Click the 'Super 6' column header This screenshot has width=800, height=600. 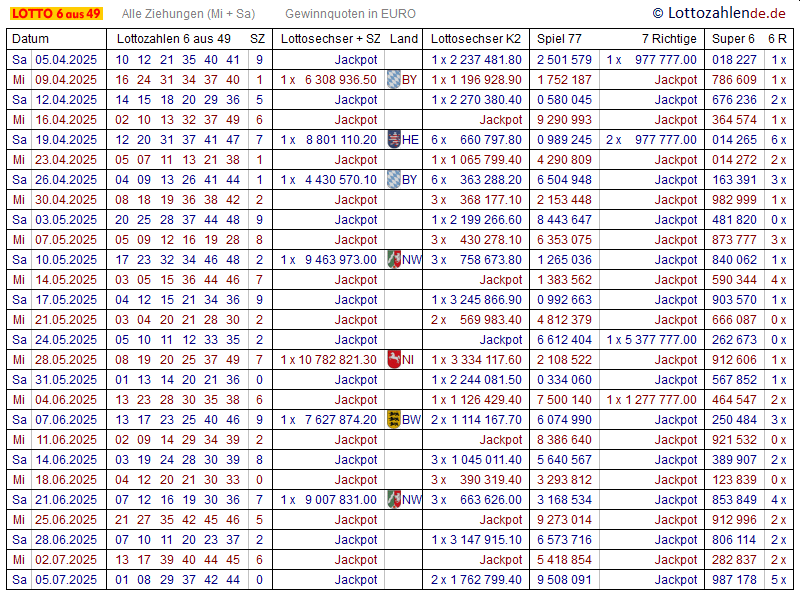[733, 39]
